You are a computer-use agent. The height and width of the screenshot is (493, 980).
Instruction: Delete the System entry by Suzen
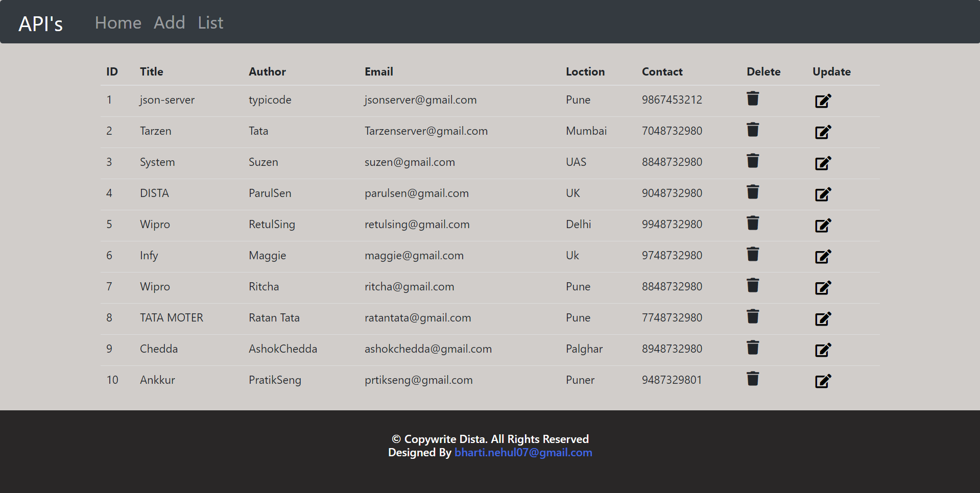click(753, 161)
